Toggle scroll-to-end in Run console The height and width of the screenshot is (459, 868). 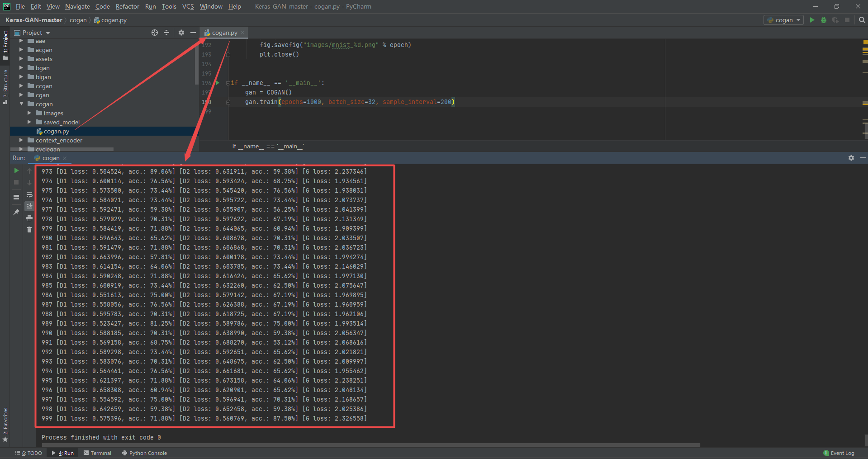click(x=29, y=206)
